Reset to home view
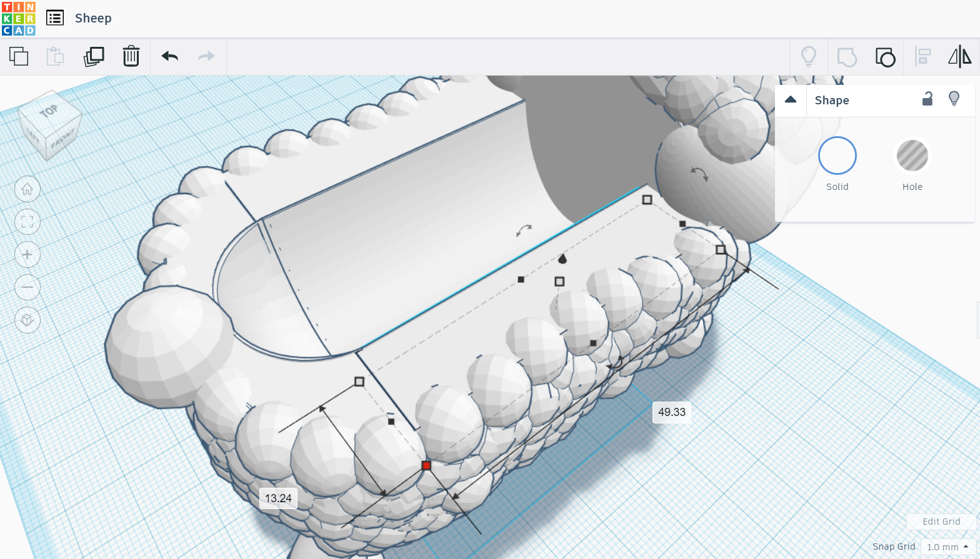980x559 pixels. (x=27, y=189)
